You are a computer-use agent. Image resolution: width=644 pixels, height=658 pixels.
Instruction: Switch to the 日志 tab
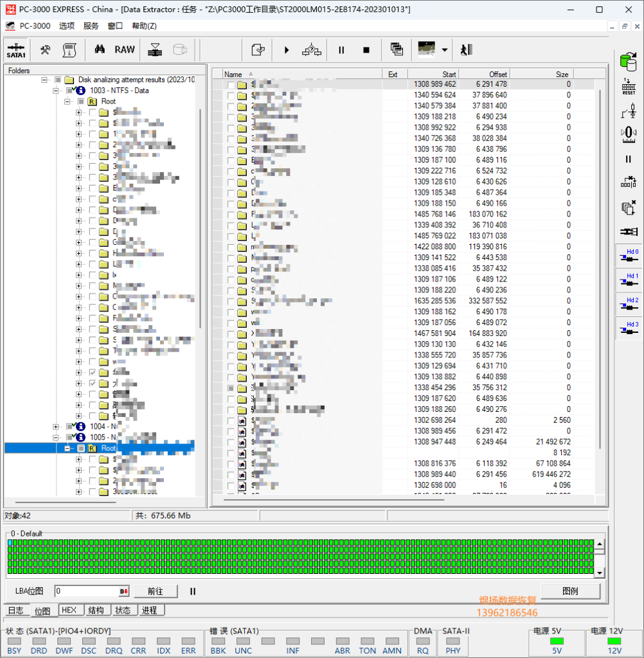[16, 610]
